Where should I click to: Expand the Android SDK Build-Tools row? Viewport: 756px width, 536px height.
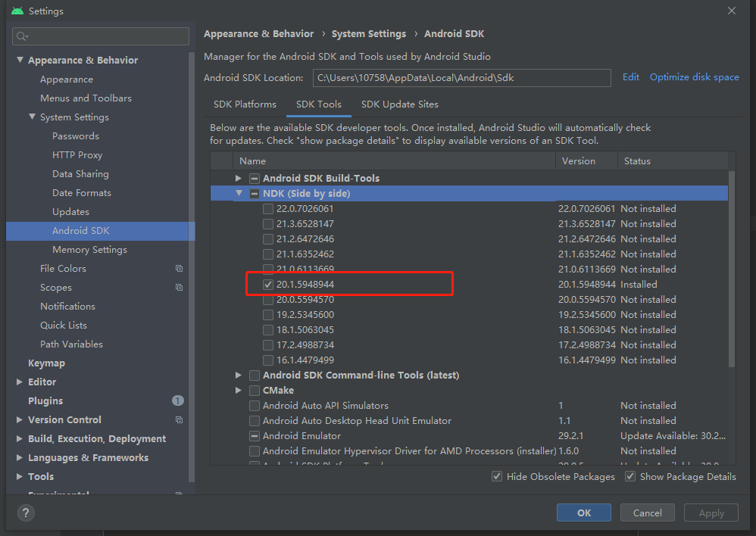coord(238,179)
